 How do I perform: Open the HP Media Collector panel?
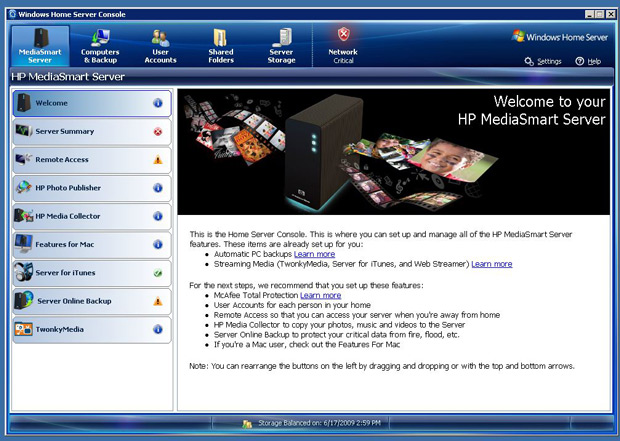pyautogui.click(x=92, y=216)
